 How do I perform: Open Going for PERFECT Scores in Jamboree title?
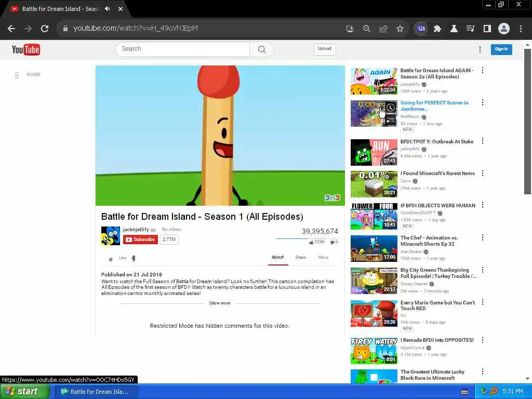434,106
